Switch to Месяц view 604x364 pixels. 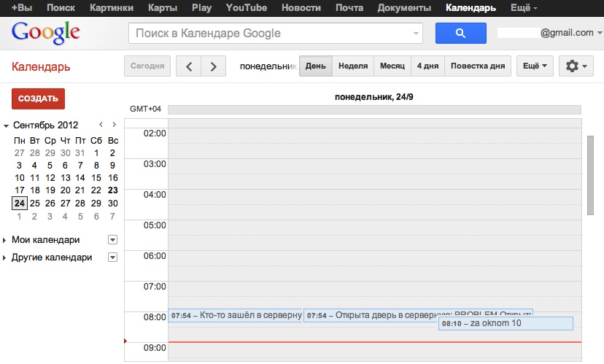tap(392, 66)
